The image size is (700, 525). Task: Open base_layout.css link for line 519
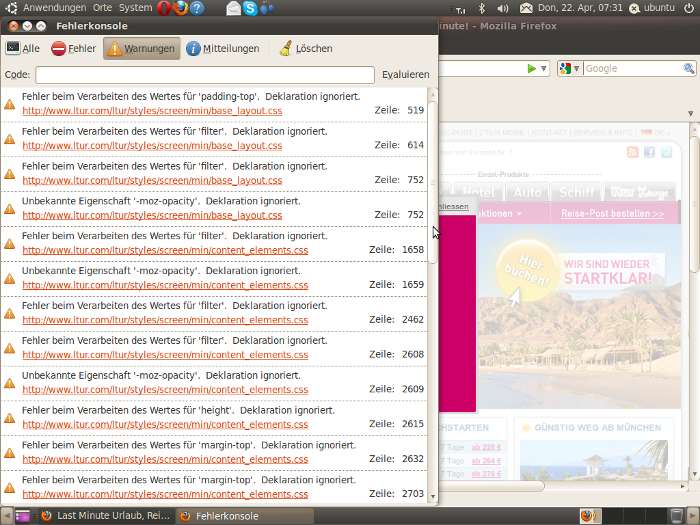[152, 110]
